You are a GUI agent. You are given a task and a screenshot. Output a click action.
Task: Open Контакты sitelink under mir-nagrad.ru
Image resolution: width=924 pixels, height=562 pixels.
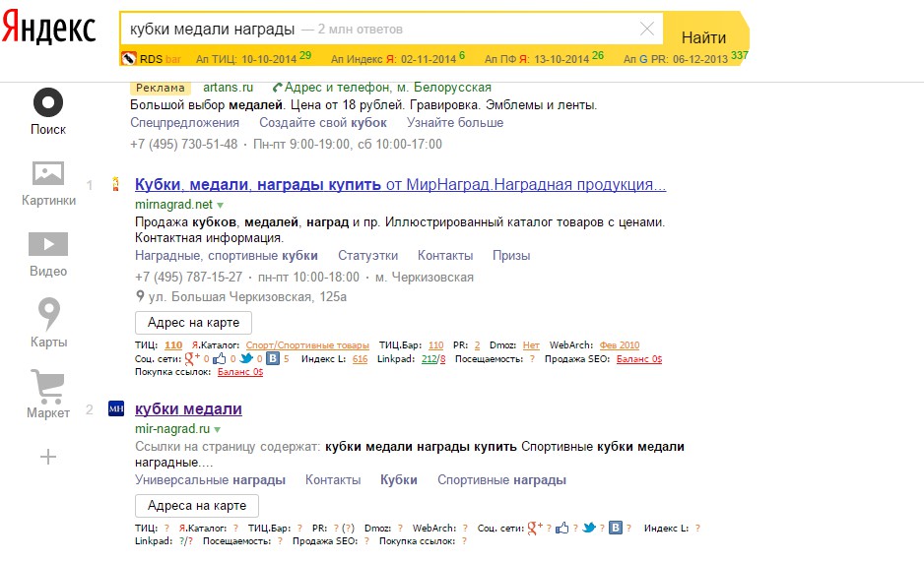[333, 479]
